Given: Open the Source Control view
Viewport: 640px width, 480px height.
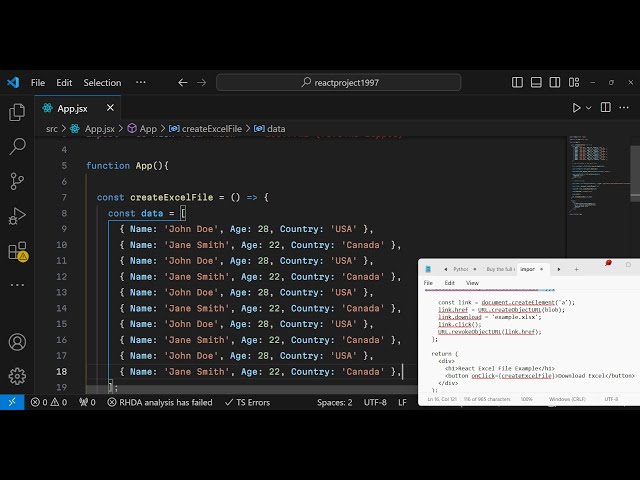Looking at the screenshot, I should coord(17,181).
